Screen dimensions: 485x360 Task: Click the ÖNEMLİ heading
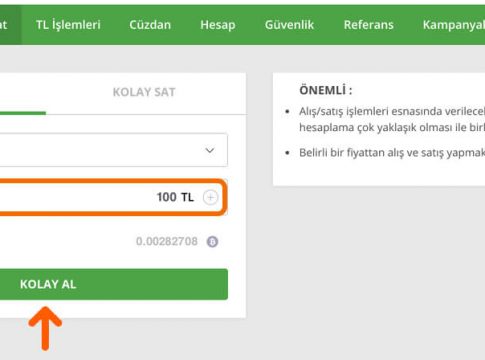pyautogui.click(x=326, y=90)
